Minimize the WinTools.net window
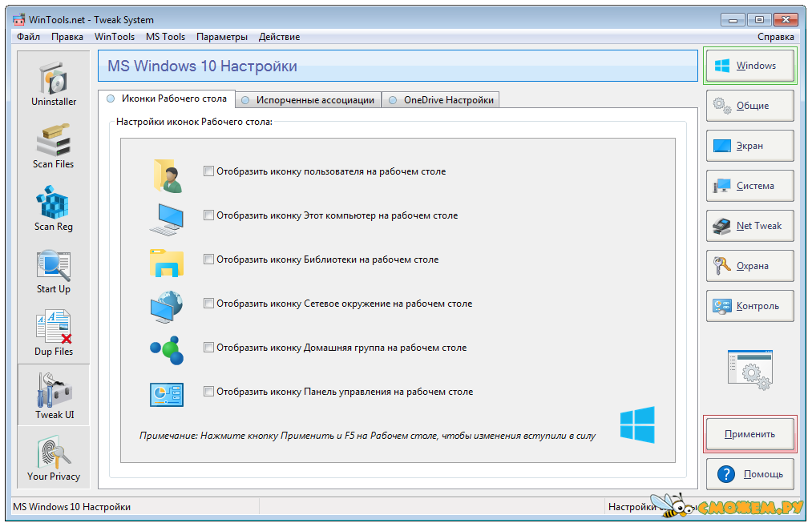812x527 pixels. point(733,20)
